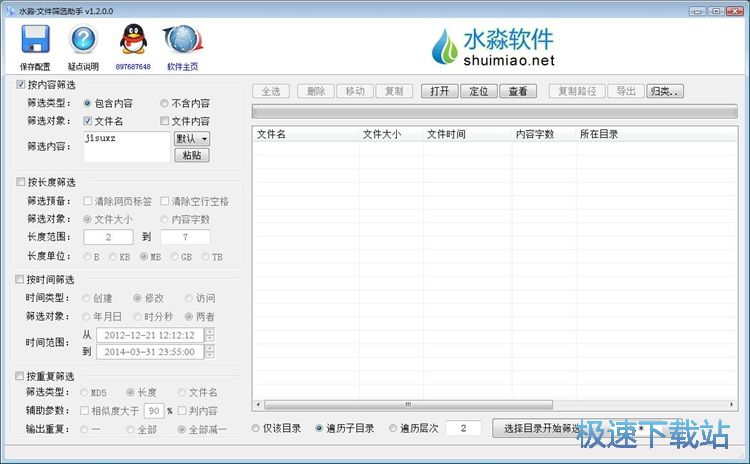
Task: Click the start time field 2012-12-21 12:12:12
Action: (150, 335)
